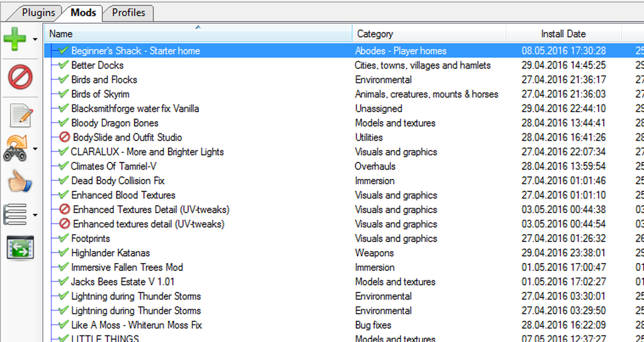This screenshot has width=644, height=342.
Task: Click install date 29.04.2016 23:38:01
Action: (x=564, y=253)
